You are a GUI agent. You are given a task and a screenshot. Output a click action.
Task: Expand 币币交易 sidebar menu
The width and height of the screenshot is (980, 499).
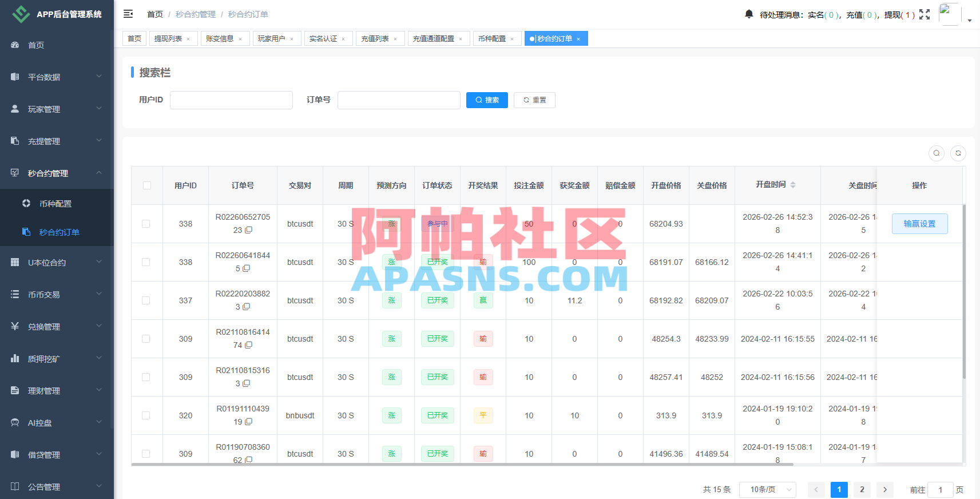[57, 294]
